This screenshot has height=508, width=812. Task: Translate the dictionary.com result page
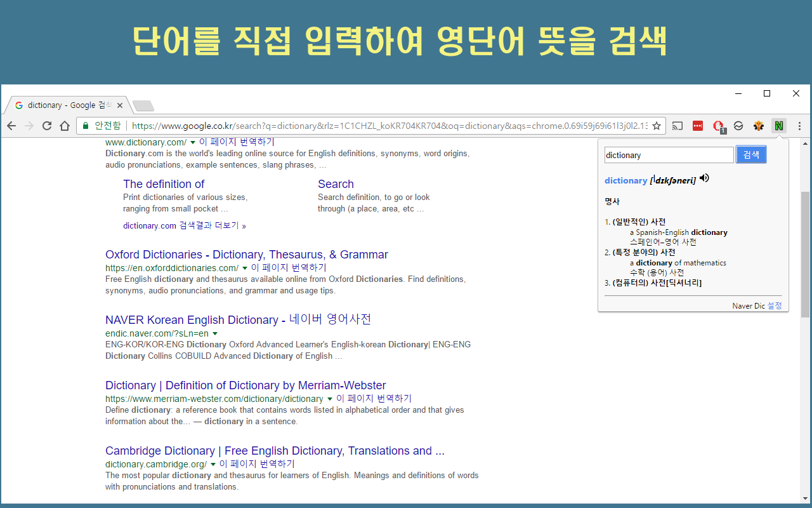(237, 142)
